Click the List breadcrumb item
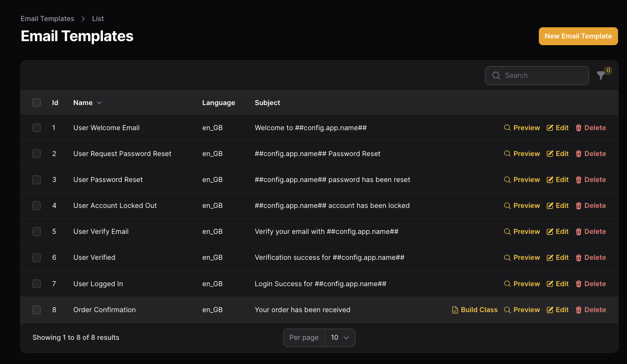This screenshot has width=627, height=364. click(x=98, y=19)
